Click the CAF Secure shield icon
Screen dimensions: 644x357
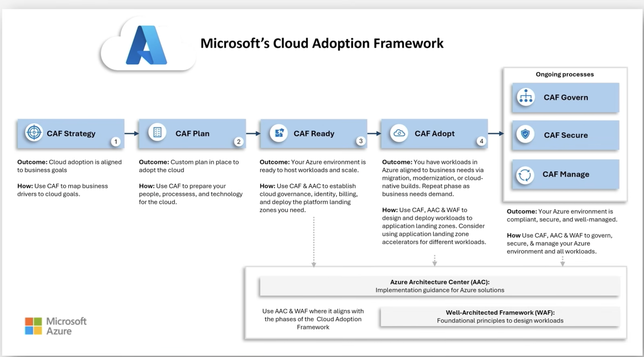click(525, 134)
